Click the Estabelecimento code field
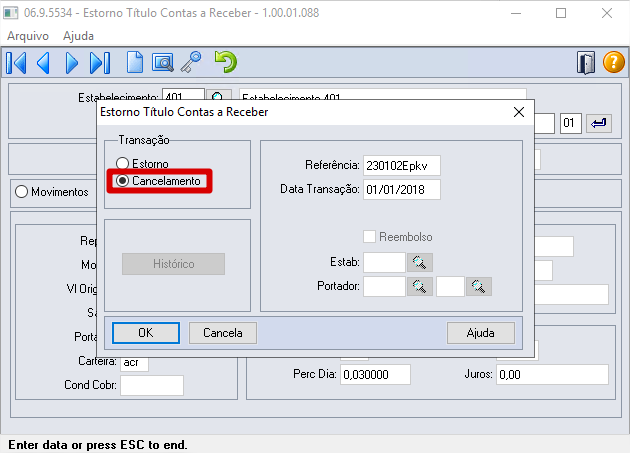Viewport: 630px width, 453px height. click(x=183, y=94)
